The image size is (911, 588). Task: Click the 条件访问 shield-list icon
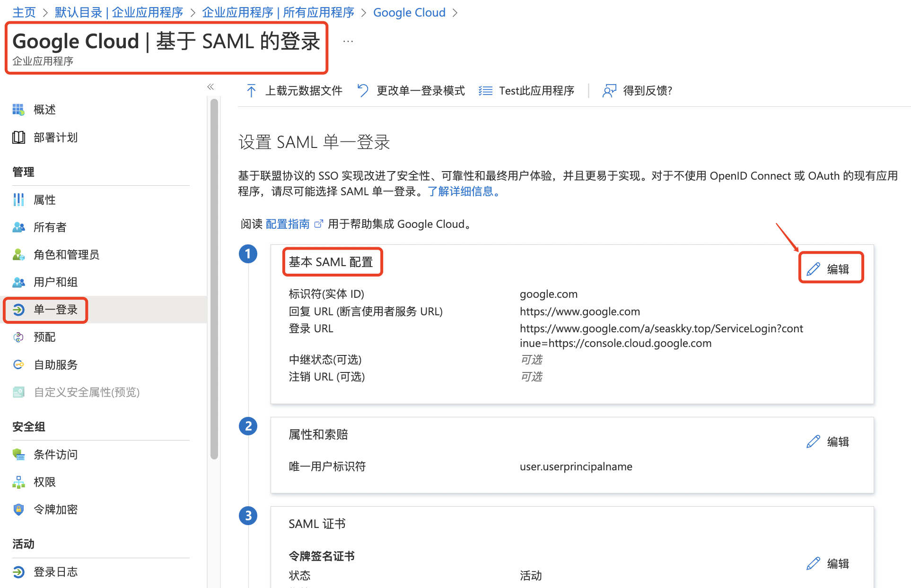[x=18, y=455]
